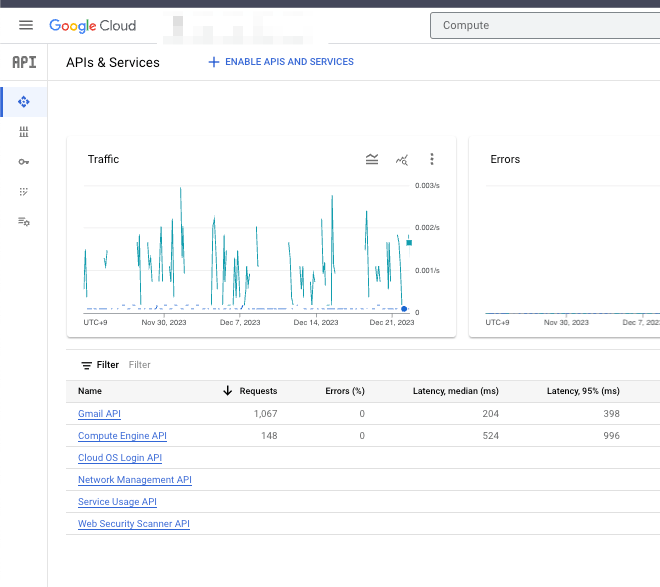
Task: Open Traffic chart more options menu
Action: (432, 159)
